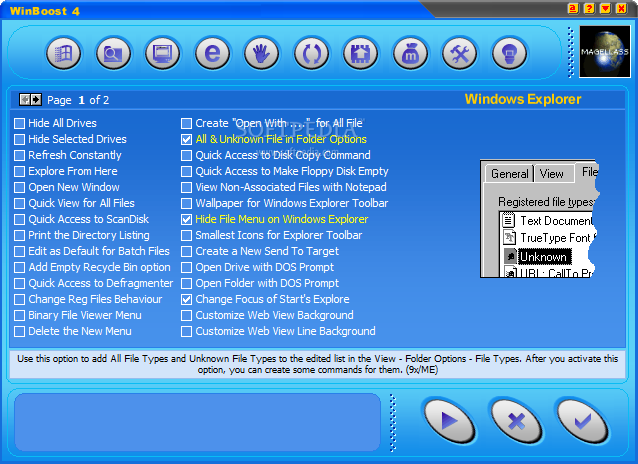Screen dimensions: 638x464
Task: Enable Open Drive with DOS Prompt
Action: (186, 267)
